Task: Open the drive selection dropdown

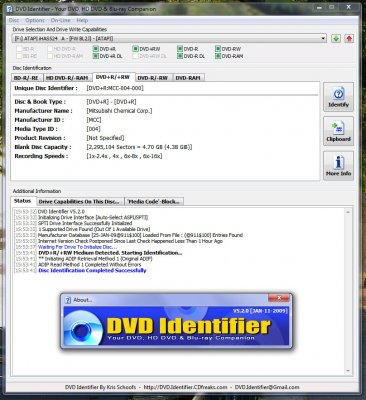Action: [323, 38]
